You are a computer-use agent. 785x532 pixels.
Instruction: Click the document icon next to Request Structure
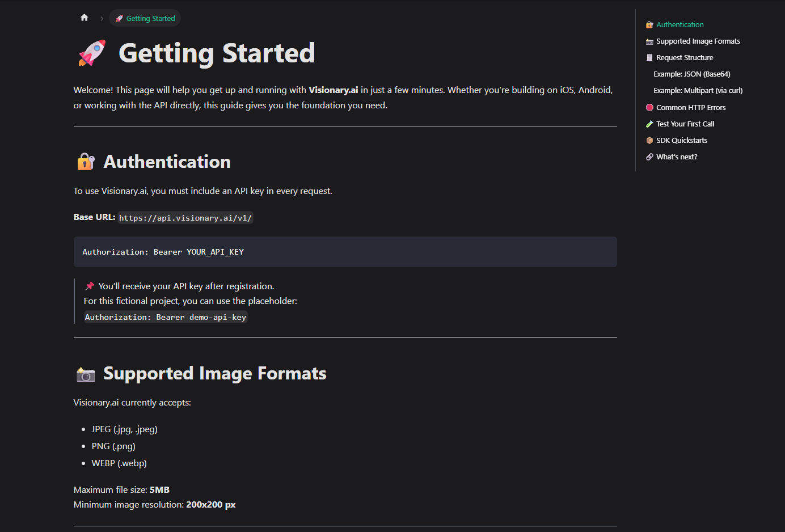649,58
